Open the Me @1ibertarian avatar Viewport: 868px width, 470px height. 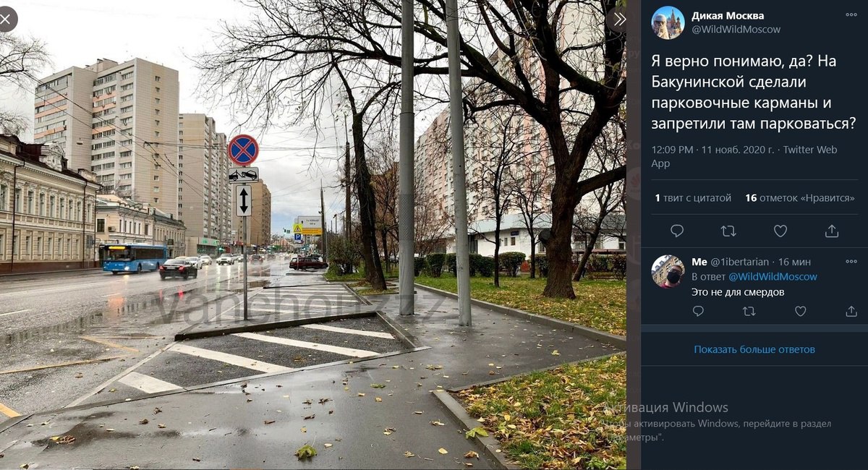tap(668, 272)
